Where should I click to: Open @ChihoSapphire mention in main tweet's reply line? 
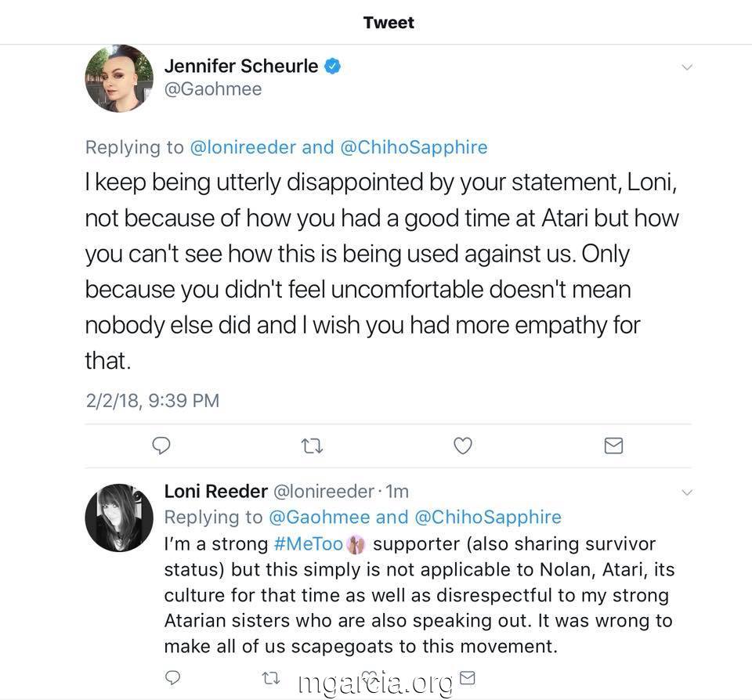[414, 147]
